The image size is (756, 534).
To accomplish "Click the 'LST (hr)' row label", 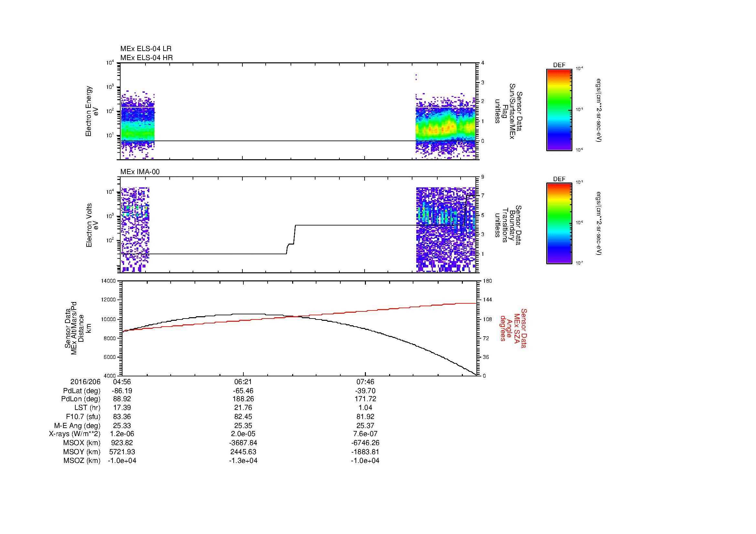I will click(x=87, y=408).
